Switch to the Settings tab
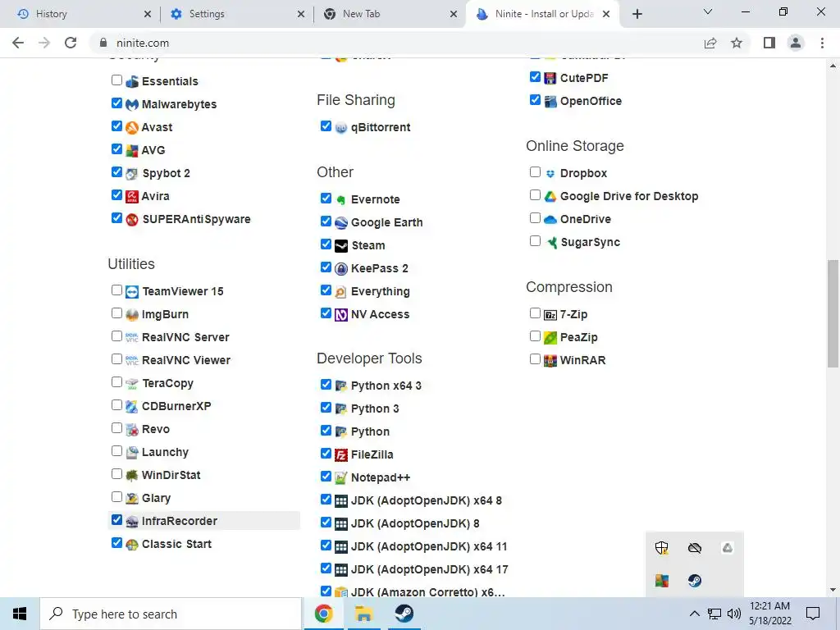Image resolution: width=840 pixels, height=630 pixels. (x=235, y=14)
